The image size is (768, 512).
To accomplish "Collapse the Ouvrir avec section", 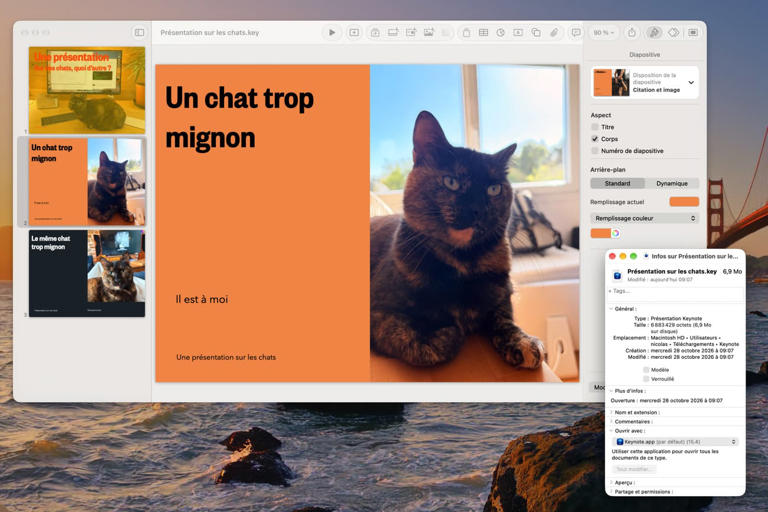I will click(x=611, y=431).
